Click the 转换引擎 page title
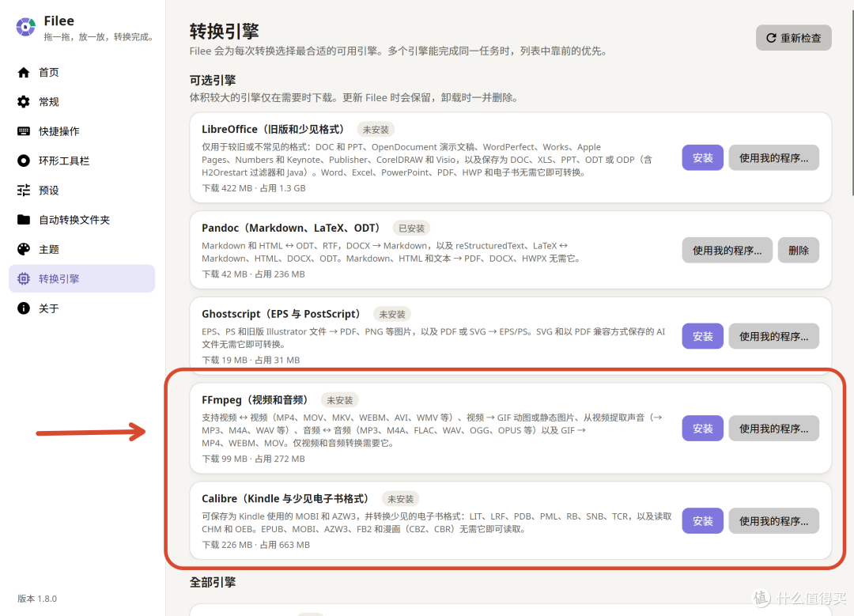The image size is (854, 616). 224,31
